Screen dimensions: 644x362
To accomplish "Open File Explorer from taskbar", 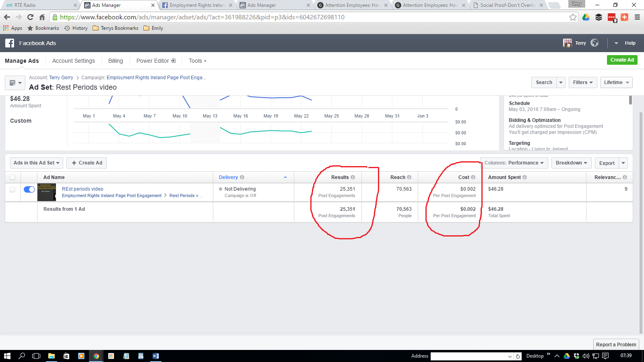I will pos(52,356).
